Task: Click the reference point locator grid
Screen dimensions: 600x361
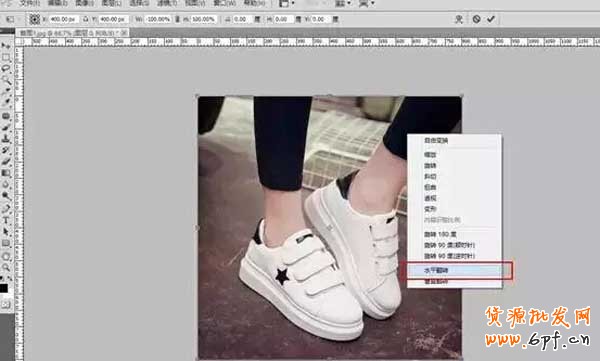Action: 35,19
